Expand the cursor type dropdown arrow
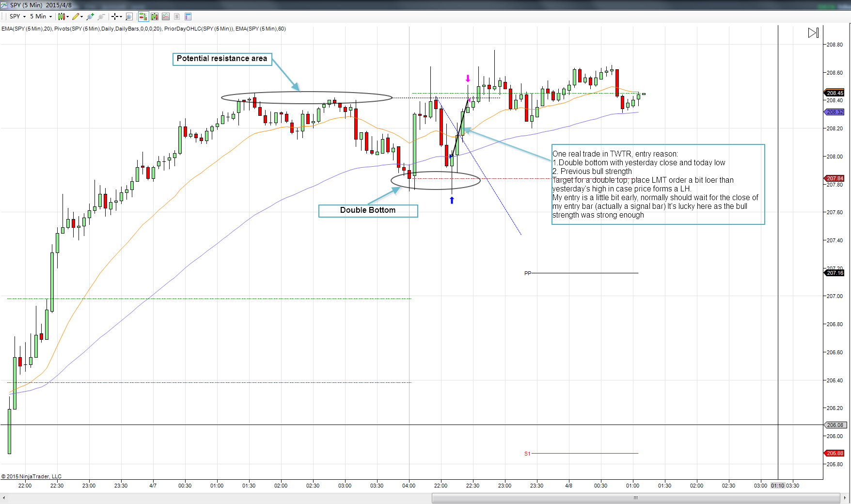851x504 pixels. coord(121,16)
